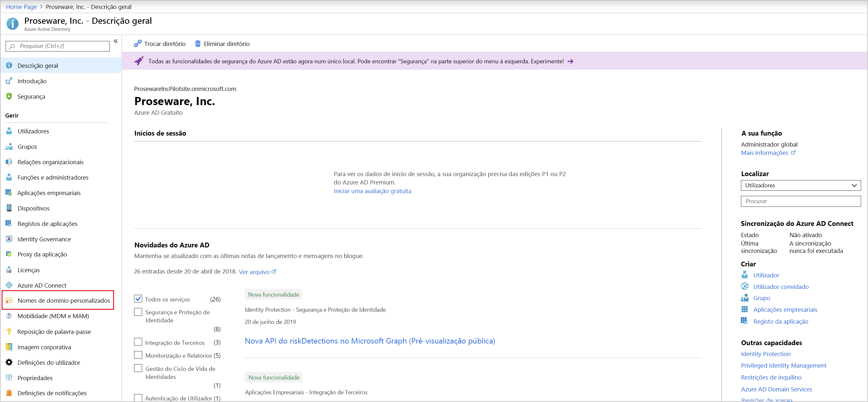
Task: Click the Pesquisar (Ctrl+/) search field
Action: point(58,46)
